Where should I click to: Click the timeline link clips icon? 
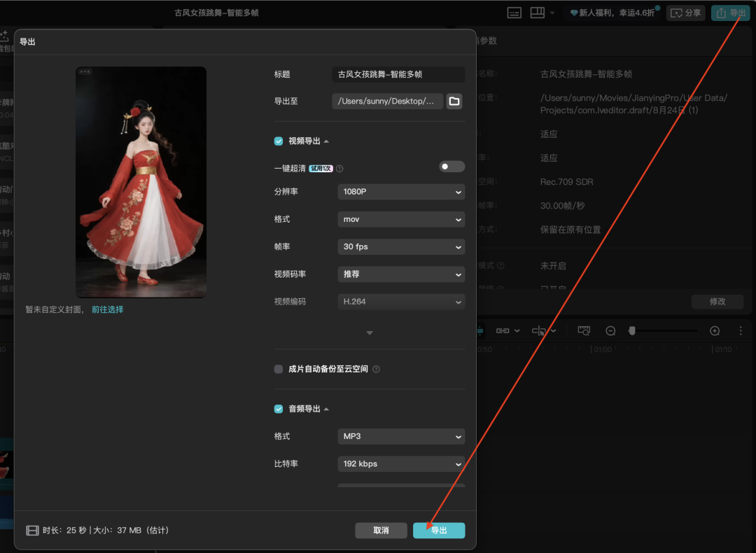point(503,330)
